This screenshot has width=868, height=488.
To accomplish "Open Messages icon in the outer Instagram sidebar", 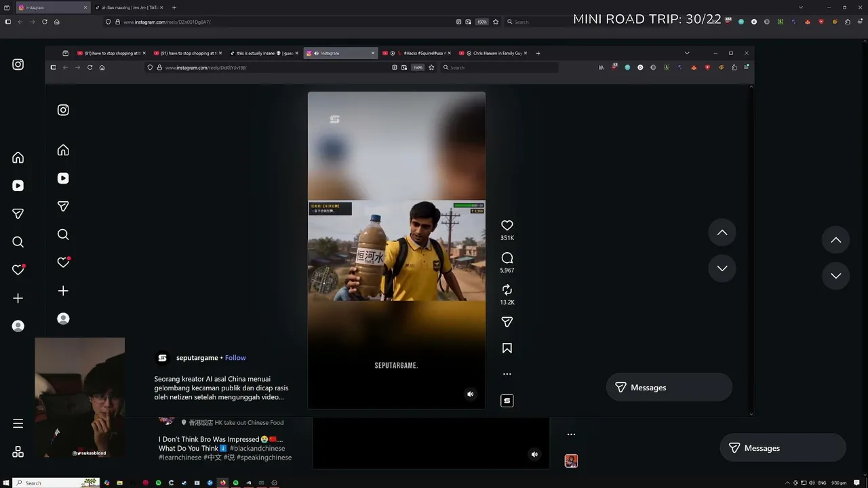I will [x=18, y=213].
